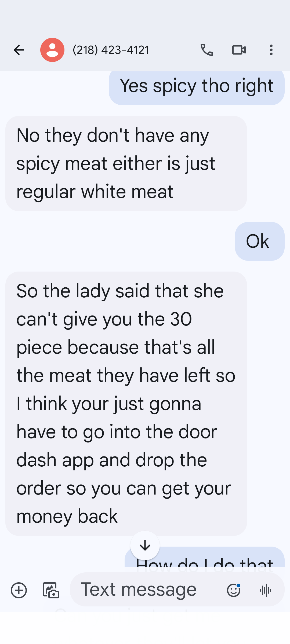Tap the back arrow icon
The width and height of the screenshot is (290, 644).
point(19,50)
